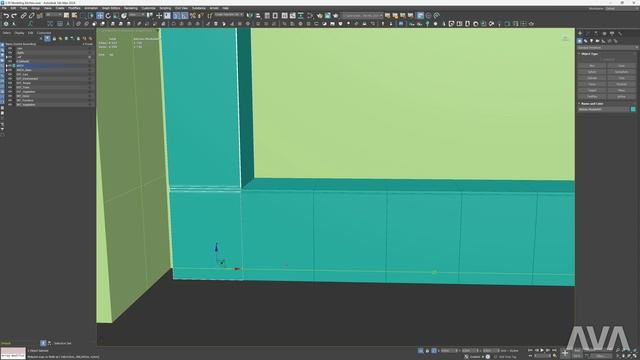Open the object color swatch
640x360 pixels.
pyautogui.click(x=633, y=109)
